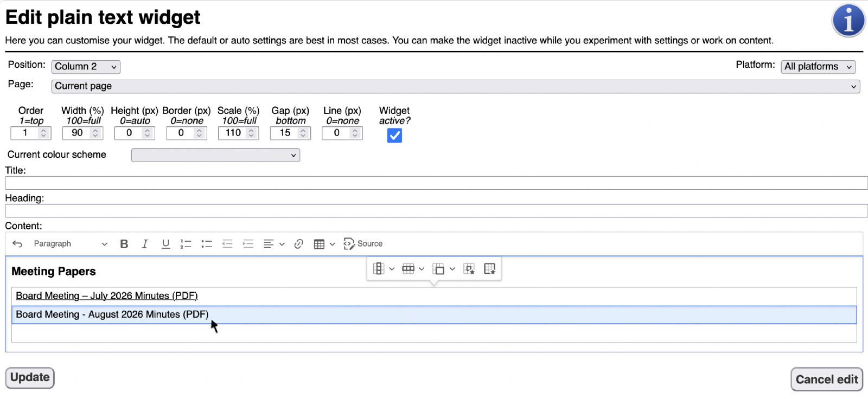Click the Cancel edit button
Viewport: 868px width, 399px height.
[827, 379]
